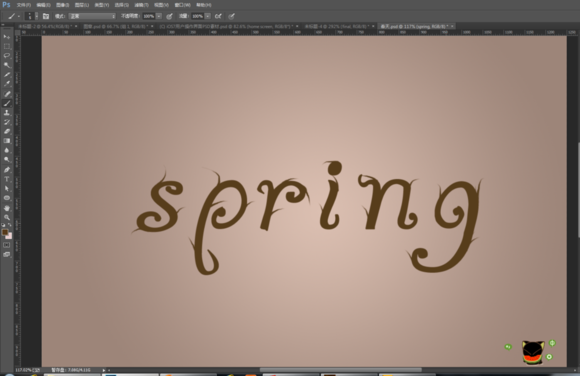
Task: Choose the Lasso tool
Action: pyautogui.click(x=7, y=56)
